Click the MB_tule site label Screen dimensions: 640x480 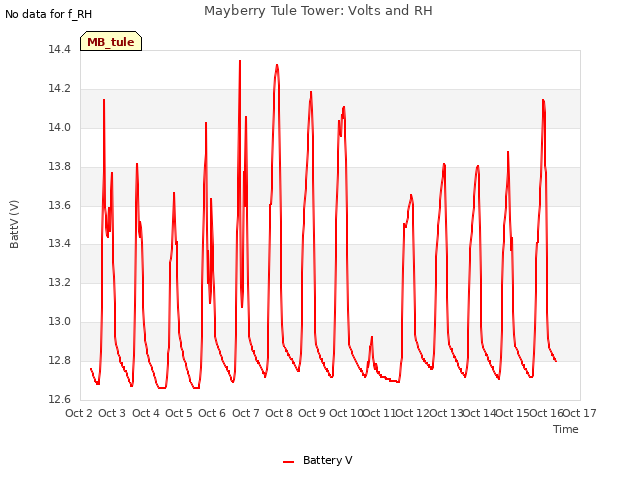click(x=111, y=41)
